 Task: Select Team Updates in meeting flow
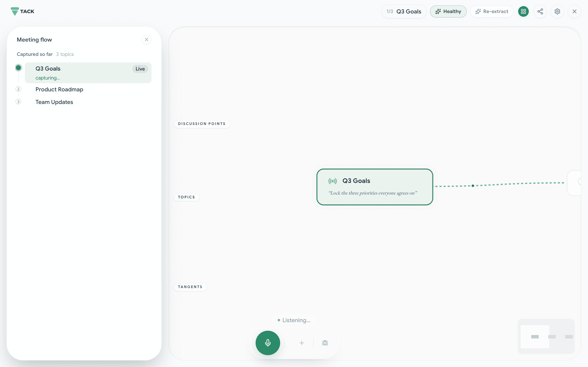tap(54, 102)
